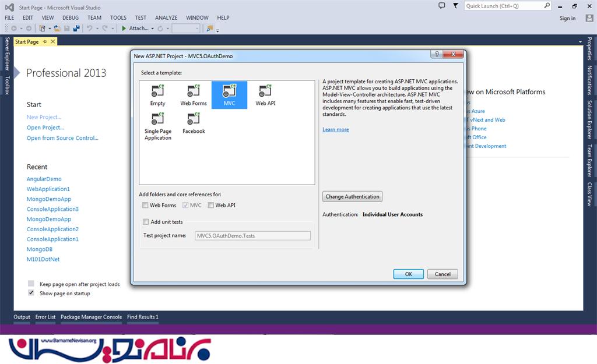Close the Start Page tab

[53, 41]
